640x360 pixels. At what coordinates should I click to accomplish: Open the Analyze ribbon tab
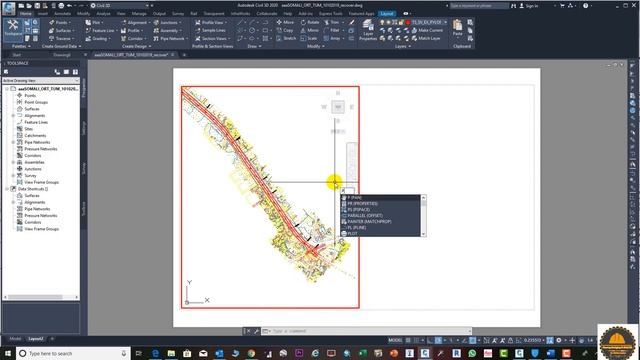tap(103, 13)
